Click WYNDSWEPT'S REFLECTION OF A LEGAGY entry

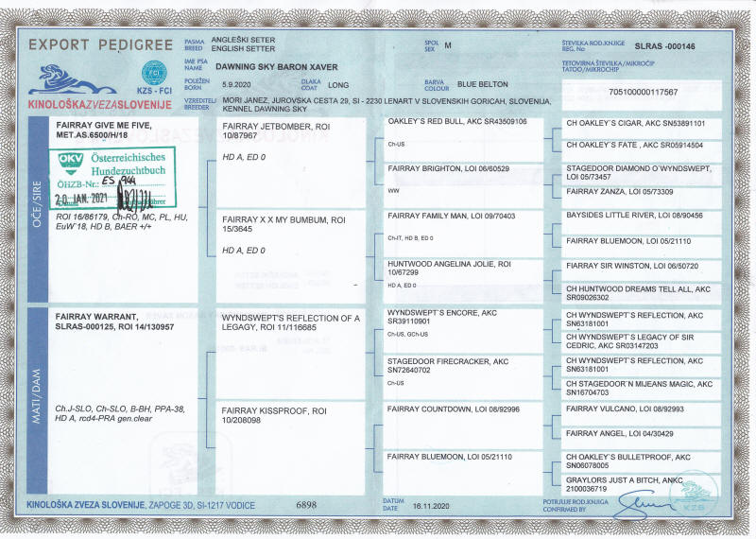click(x=291, y=322)
